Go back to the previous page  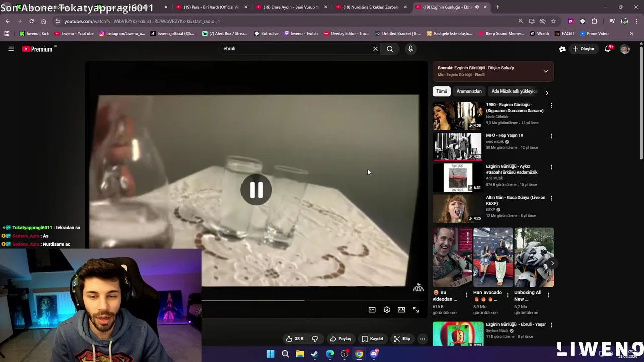coord(7,21)
